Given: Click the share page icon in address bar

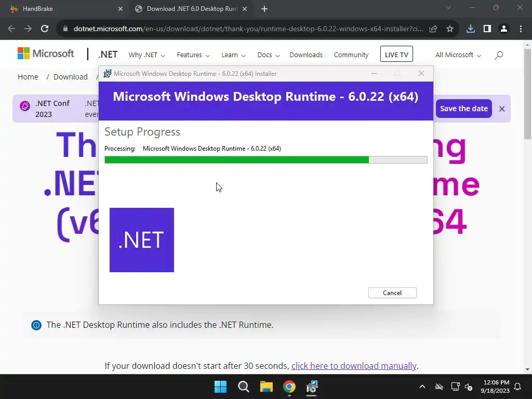Looking at the screenshot, I should point(433,29).
